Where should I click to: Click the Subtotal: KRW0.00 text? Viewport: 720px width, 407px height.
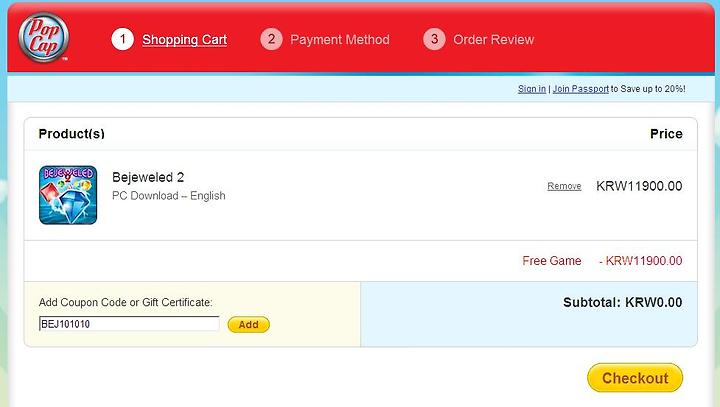[x=623, y=303]
